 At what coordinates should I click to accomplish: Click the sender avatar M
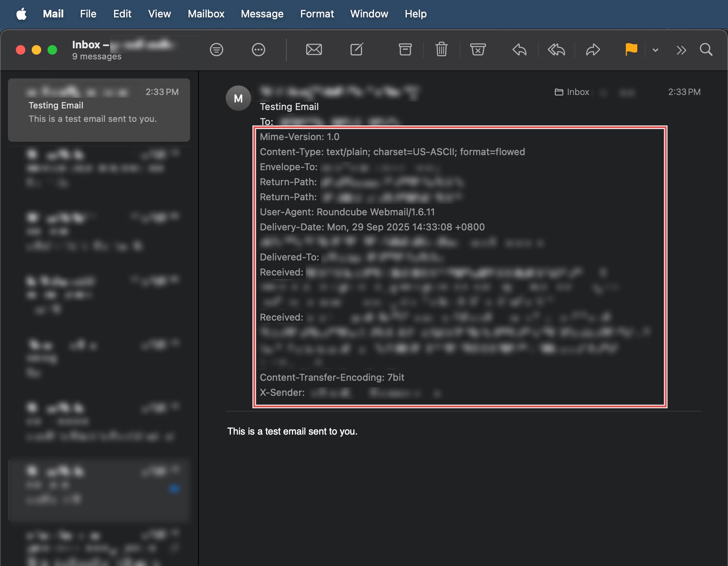point(238,99)
